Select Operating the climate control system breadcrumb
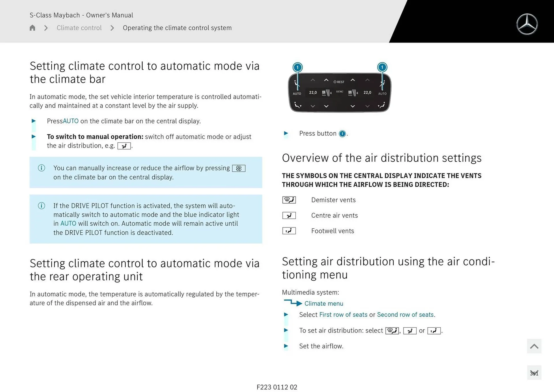This screenshot has height=392, width=554. coord(177,28)
